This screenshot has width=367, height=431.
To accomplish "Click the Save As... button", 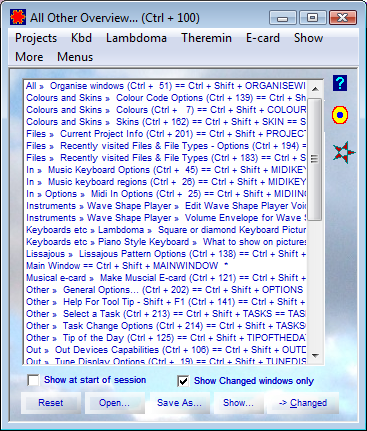I will [179, 403].
